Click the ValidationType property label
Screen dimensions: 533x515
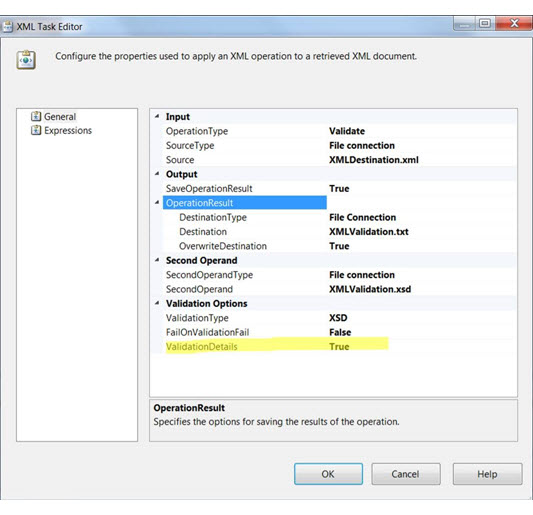(x=197, y=318)
